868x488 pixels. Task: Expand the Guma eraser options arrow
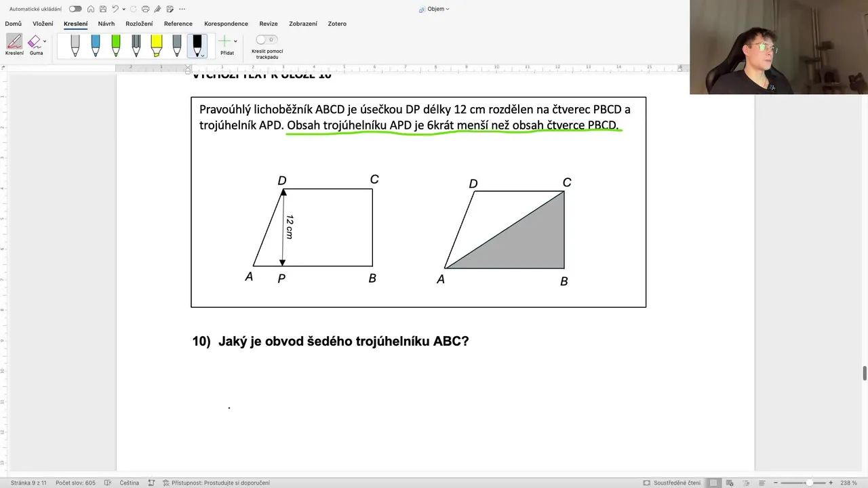tap(45, 42)
